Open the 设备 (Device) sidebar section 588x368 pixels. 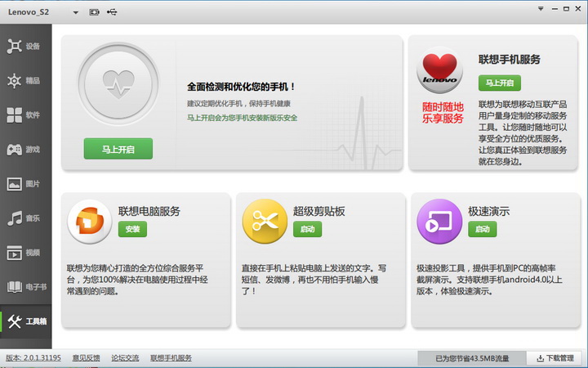click(x=25, y=46)
